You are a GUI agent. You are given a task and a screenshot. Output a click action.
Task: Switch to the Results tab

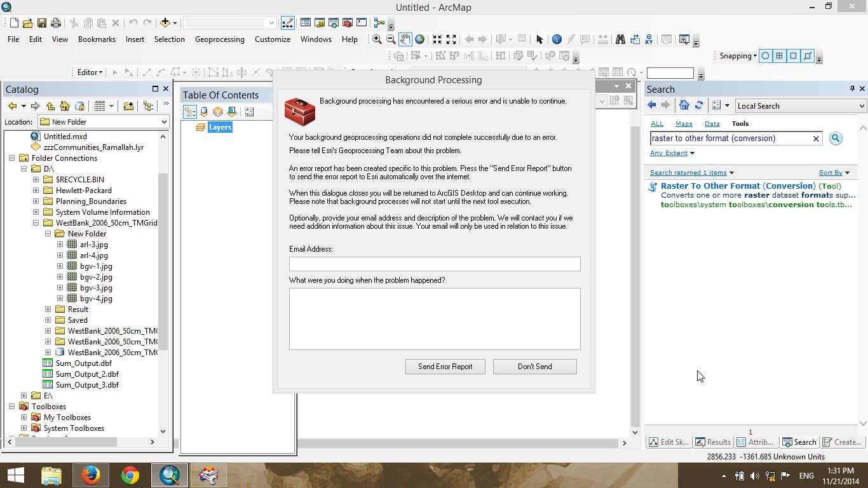pyautogui.click(x=712, y=442)
